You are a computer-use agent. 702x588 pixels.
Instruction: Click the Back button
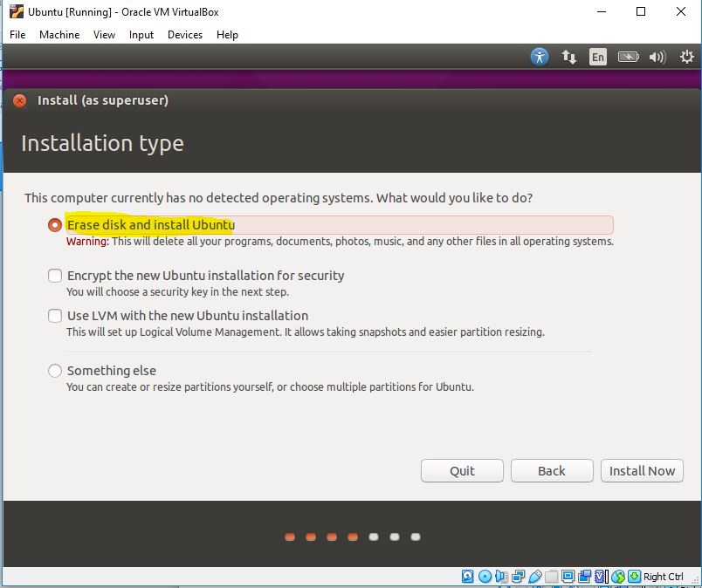coord(552,470)
